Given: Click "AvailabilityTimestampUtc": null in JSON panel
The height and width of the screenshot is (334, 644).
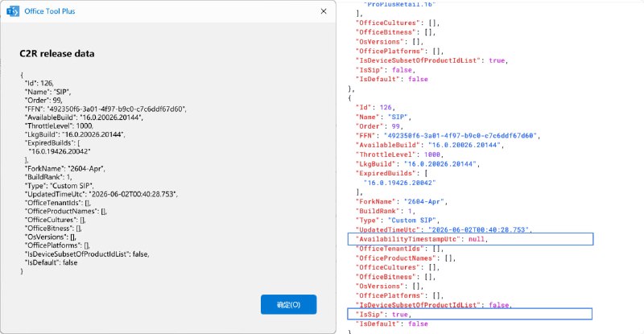Looking at the screenshot, I should (x=421, y=239).
